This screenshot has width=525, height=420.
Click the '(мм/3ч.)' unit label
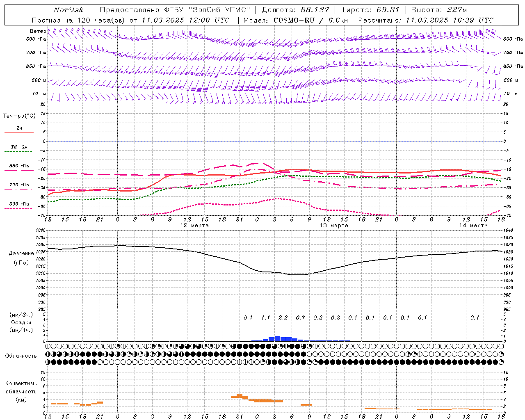pyautogui.click(x=21, y=315)
